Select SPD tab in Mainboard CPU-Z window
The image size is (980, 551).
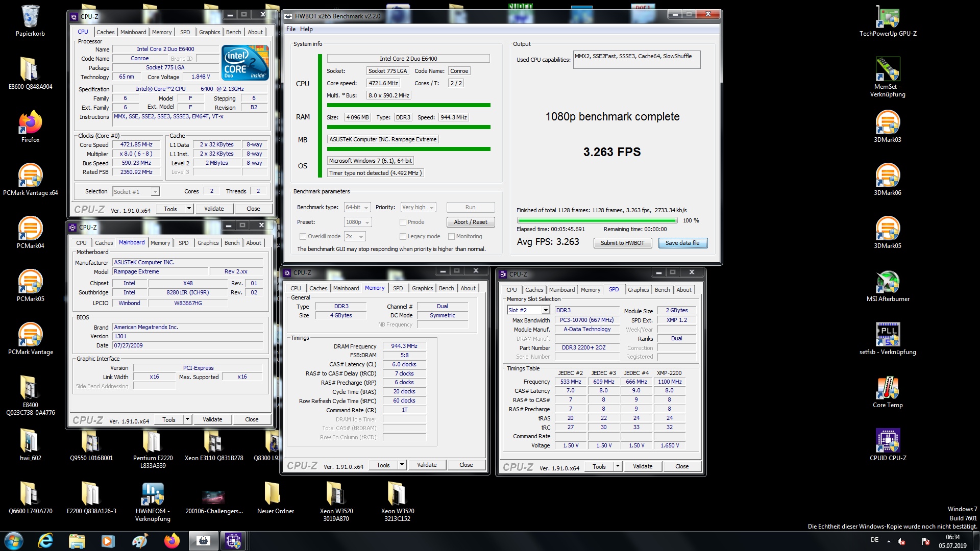point(183,243)
